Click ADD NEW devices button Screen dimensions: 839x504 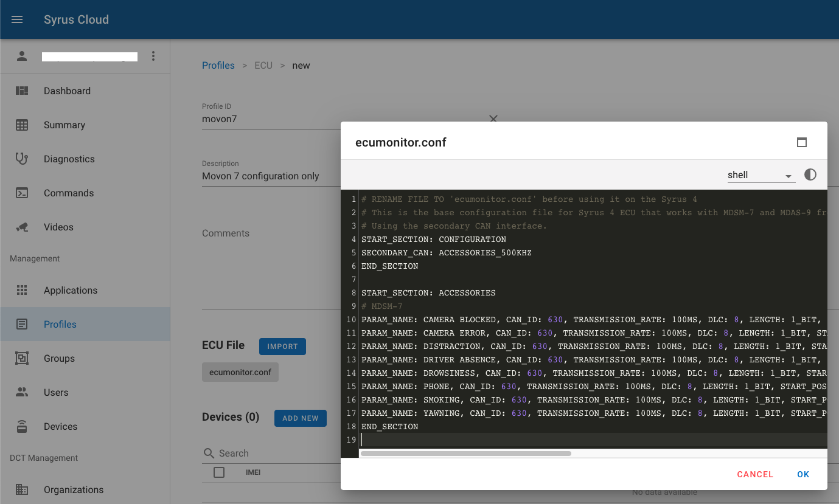click(301, 418)
